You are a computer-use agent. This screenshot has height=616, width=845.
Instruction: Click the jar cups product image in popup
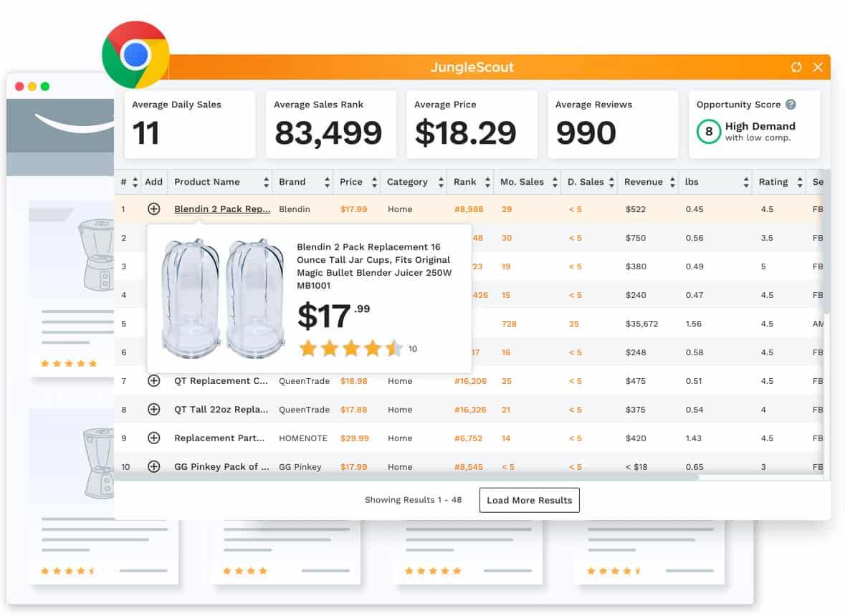coord(223,299)
